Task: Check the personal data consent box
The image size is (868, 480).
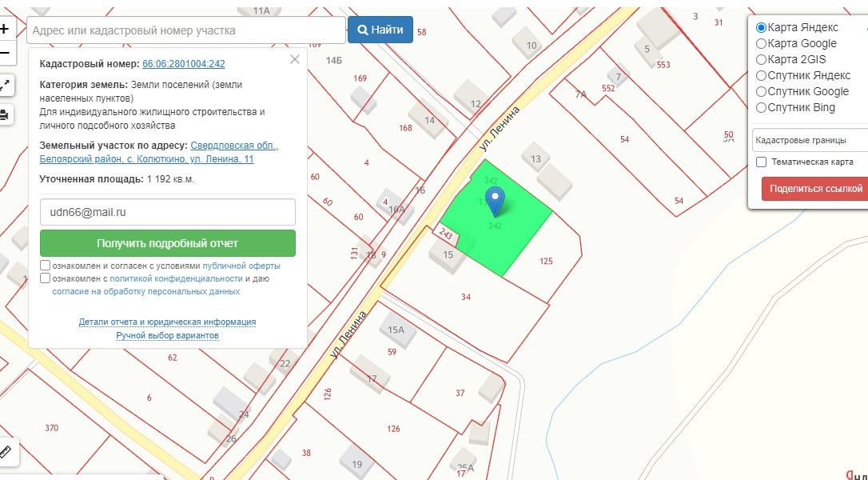Action: 46,278
